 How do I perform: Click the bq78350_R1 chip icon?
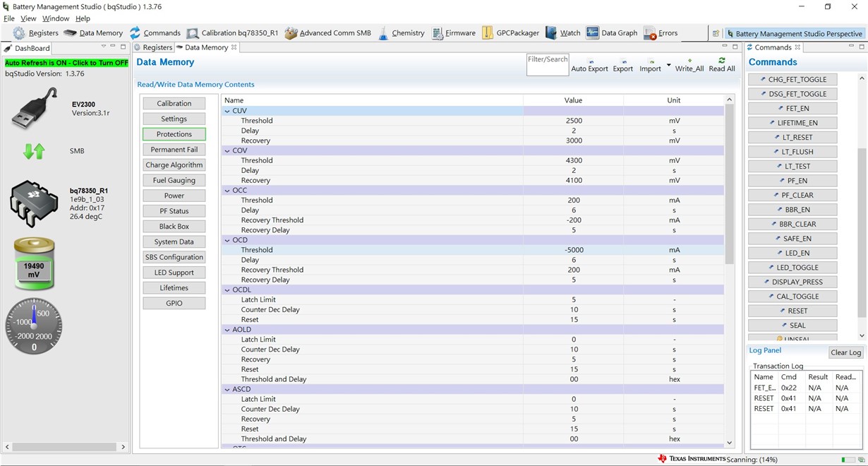(34, 203)
